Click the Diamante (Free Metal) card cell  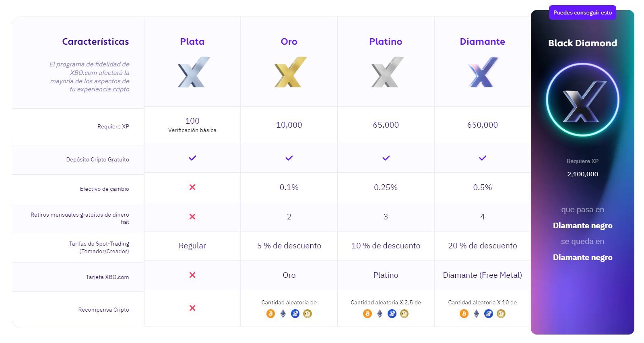click(482, 275)
